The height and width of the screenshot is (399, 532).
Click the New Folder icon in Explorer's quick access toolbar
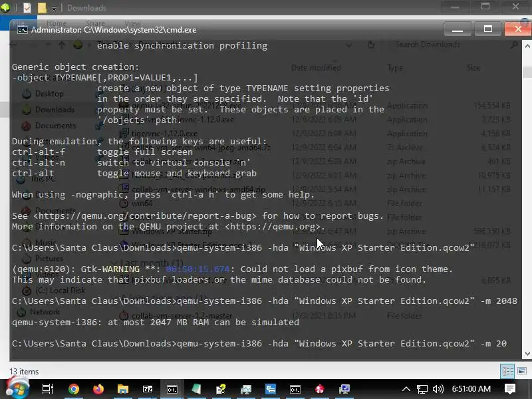42,7
